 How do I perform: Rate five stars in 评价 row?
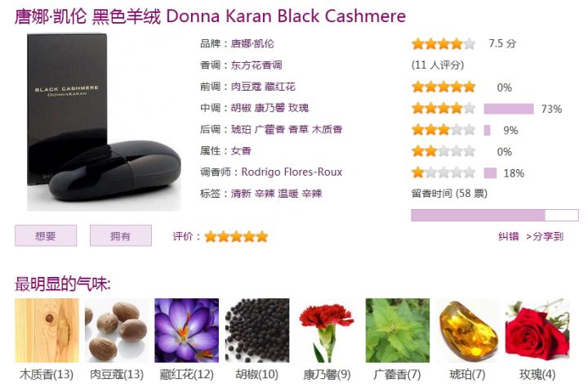[262, 237]
